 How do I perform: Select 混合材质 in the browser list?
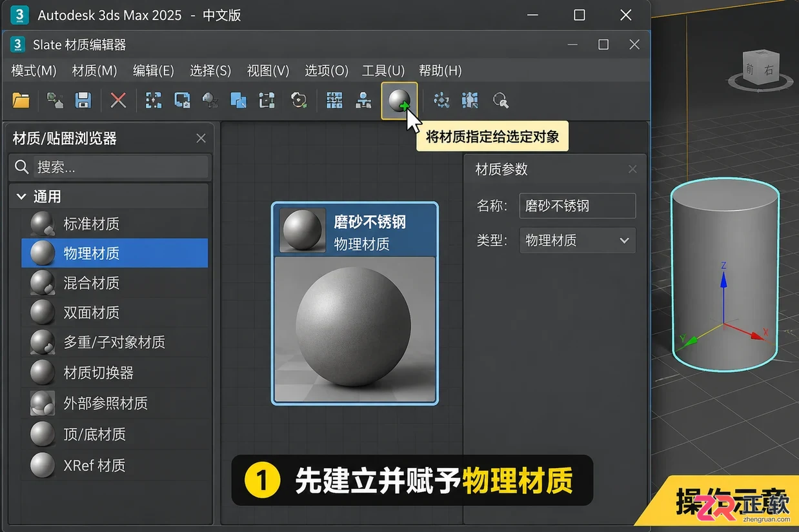(x=115, y=283)
